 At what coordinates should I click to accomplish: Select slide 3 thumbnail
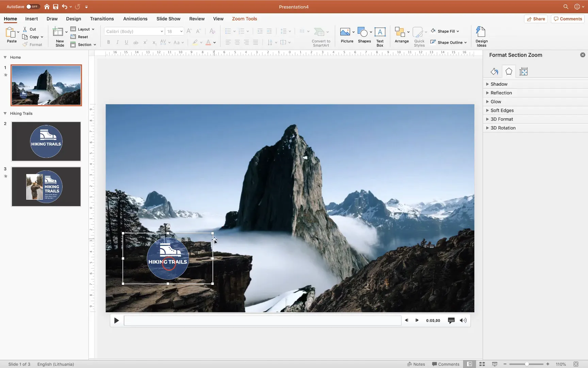pyautogui.click(x=46, y=186)
